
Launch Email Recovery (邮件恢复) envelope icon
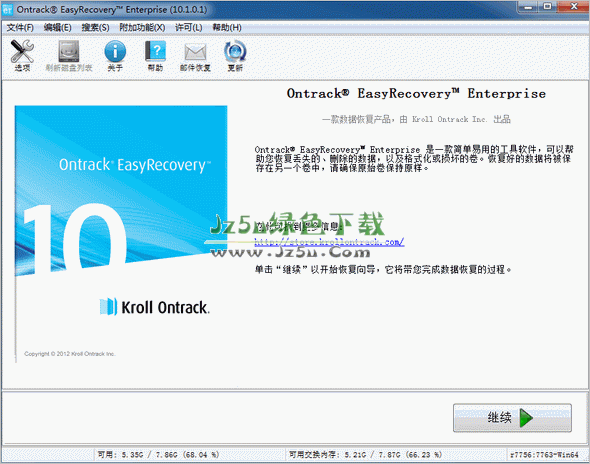pyautogui.click(x=195, y=56)
